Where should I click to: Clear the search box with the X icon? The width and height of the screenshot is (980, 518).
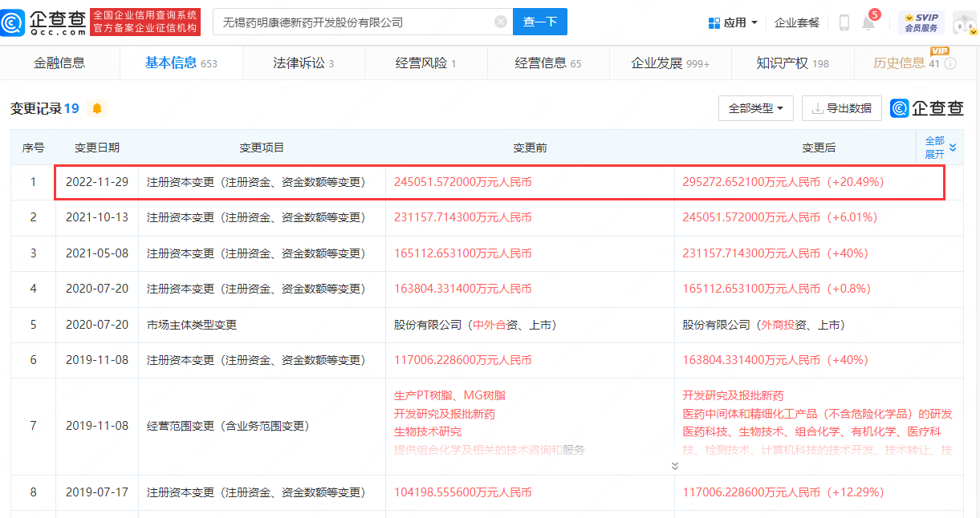[501, 22]
